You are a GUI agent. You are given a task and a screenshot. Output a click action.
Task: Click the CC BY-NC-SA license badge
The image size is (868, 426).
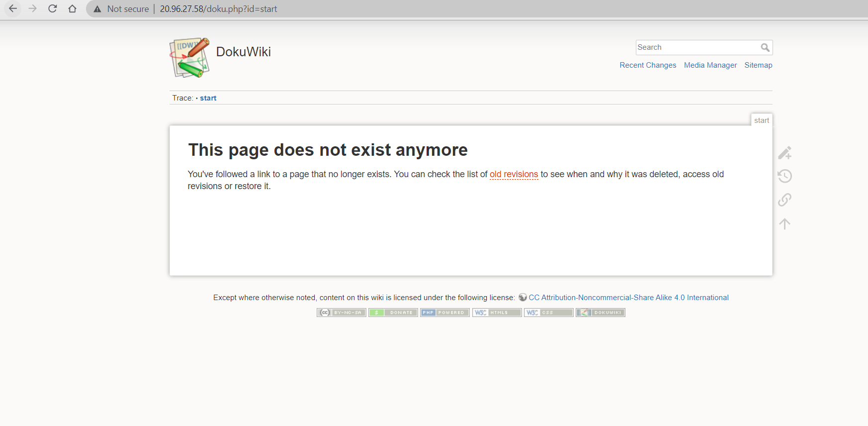click(342, 313)
